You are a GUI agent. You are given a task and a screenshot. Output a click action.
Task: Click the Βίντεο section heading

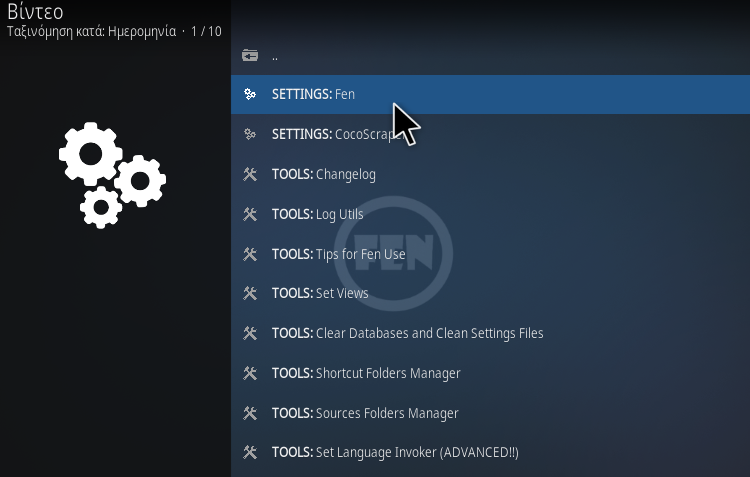pyautogui.click(x=35, y=11)
